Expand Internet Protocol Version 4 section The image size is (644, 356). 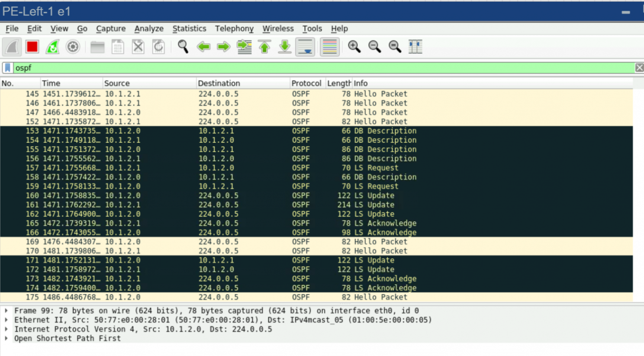pyautogui.click(x=6, y=329)
